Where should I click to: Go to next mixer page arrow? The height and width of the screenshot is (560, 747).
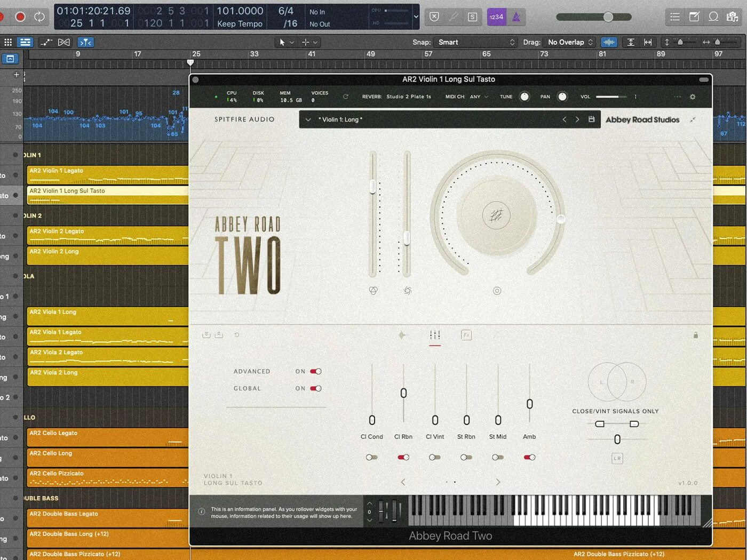pyautogui.click(x=498, y=482)
